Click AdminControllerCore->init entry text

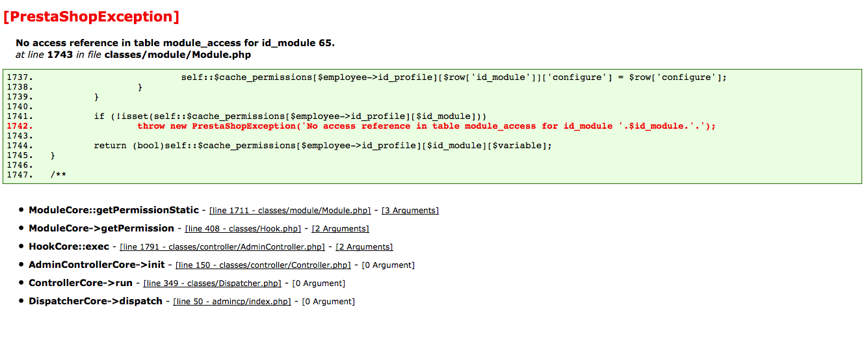point(97,265)
